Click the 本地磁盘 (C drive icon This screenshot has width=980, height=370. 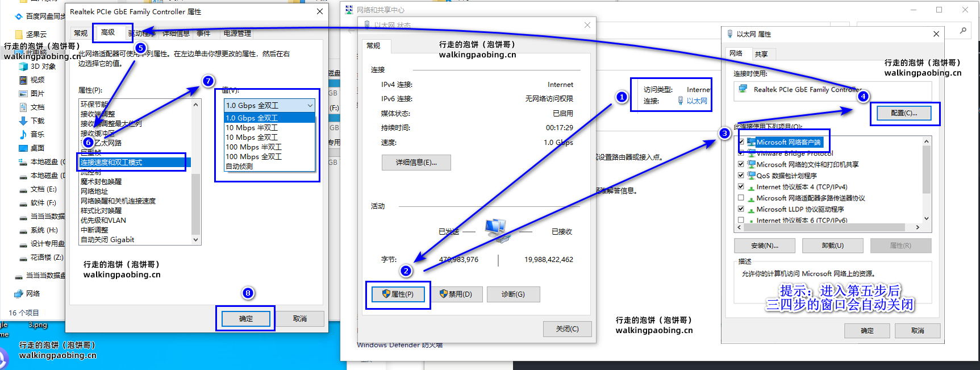pos(23,162)
